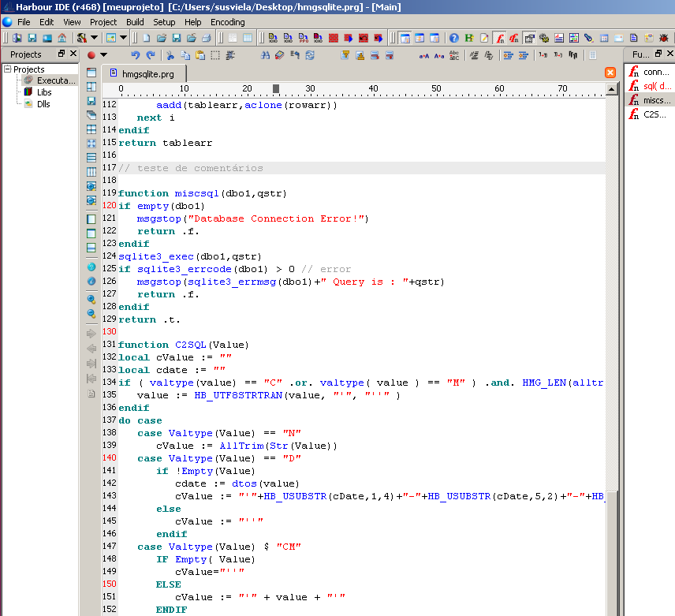Toggle the Functions list panel icon
This screenshot has width=675, height=616.
click(x=499, y=38)
